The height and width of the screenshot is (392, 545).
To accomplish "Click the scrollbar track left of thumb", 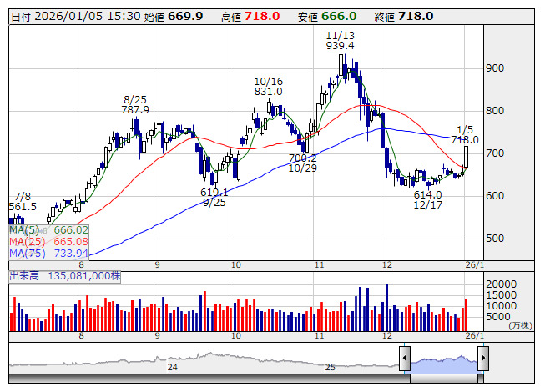I will coord(209,379).
